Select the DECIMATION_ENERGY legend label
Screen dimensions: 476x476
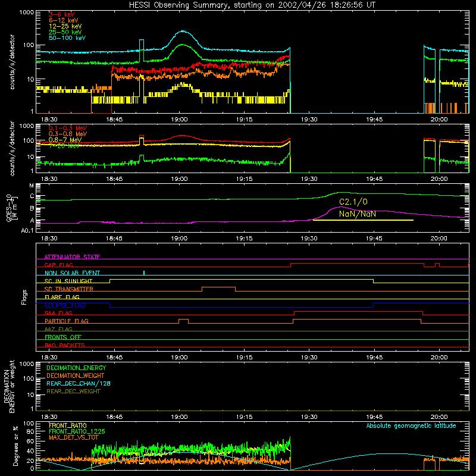pyautogui.click(x=76, y=368)
